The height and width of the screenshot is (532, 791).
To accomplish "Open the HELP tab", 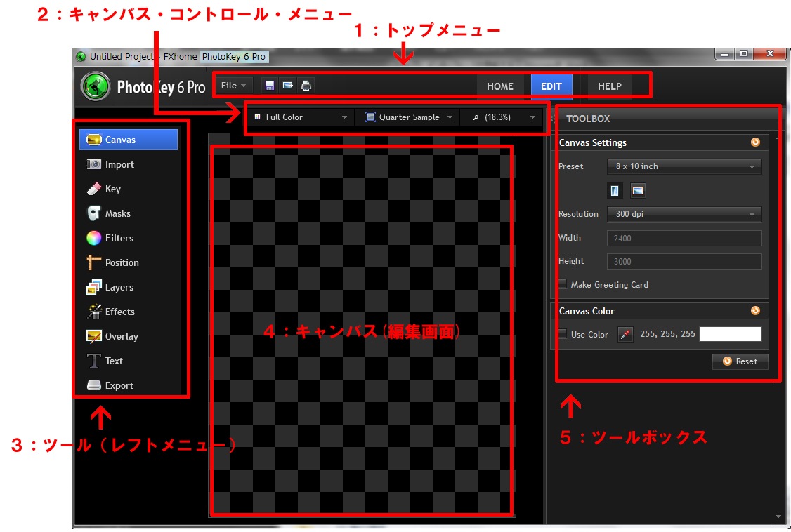I will pyautogui.click(x=609, y=86).
